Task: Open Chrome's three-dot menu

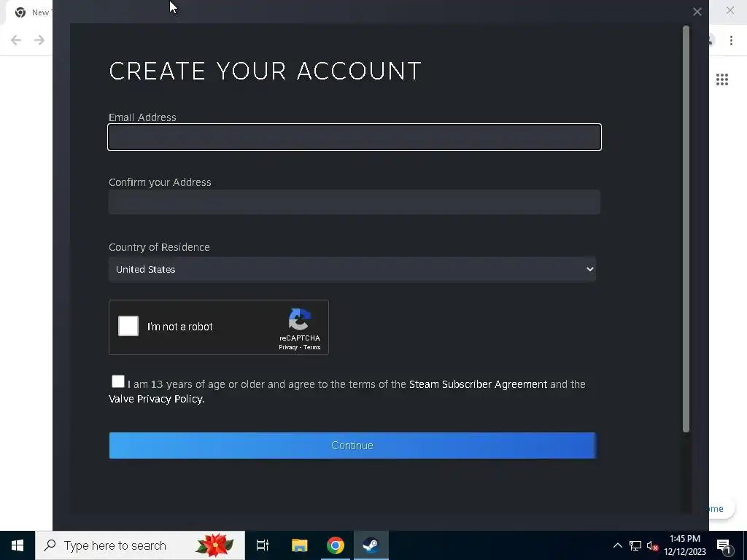Action: click(x=731, y=40)
